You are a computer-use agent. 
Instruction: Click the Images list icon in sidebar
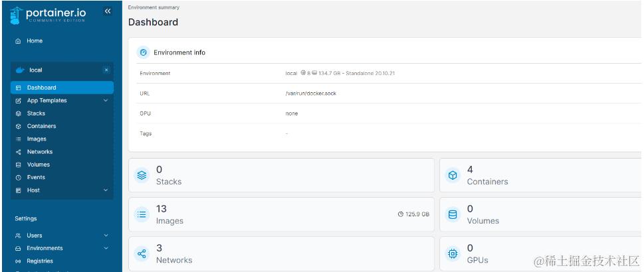point(18,139)
